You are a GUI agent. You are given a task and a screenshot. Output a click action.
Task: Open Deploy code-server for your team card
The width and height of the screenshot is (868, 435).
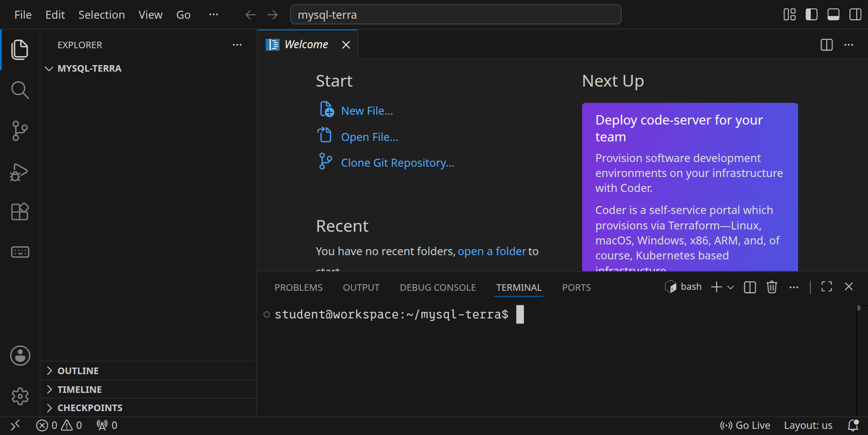[690, 187]
